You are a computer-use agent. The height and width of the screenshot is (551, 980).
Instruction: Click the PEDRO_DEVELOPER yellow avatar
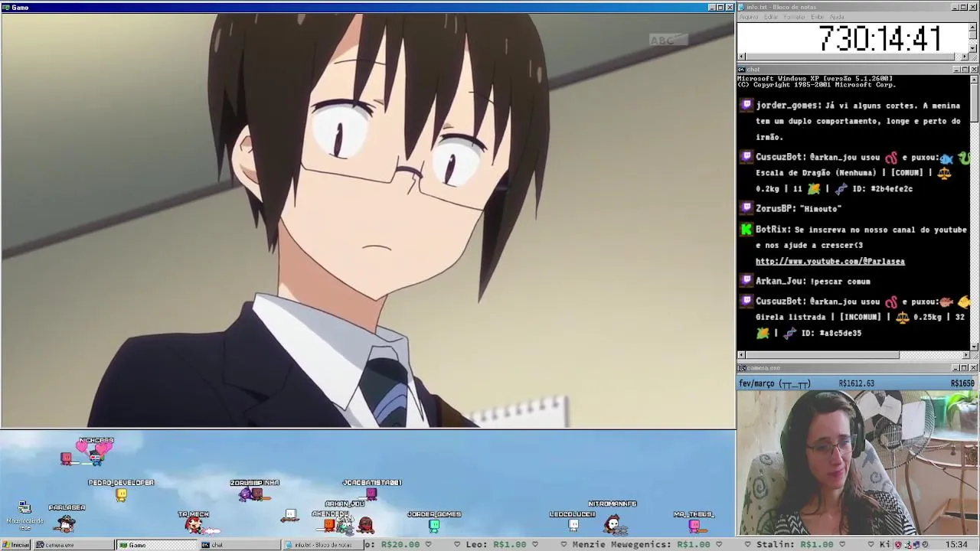click(x=121, y=494)
